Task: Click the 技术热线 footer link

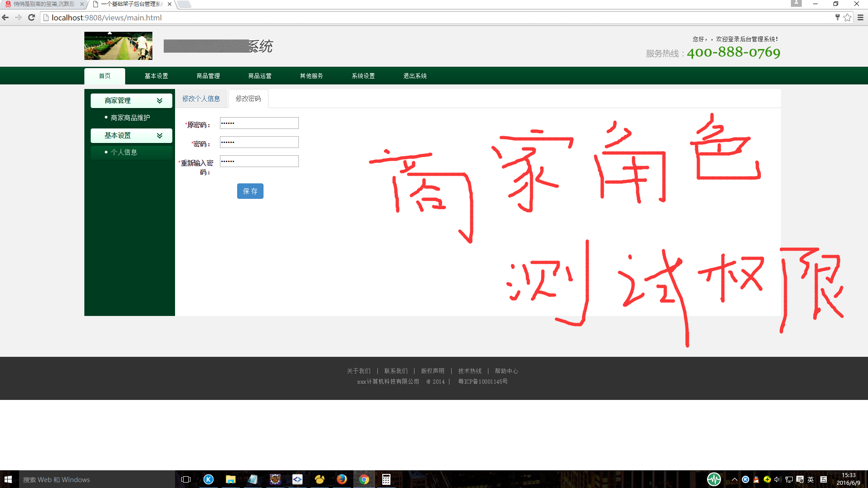Action: (x=470, y=371)
